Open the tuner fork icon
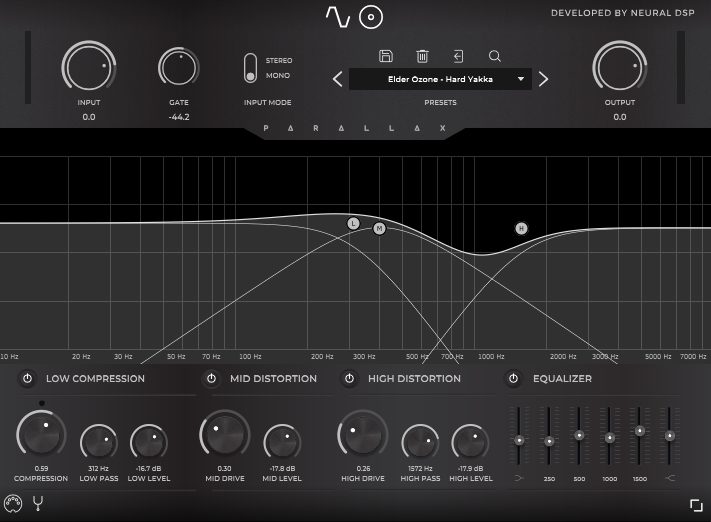The height and width of the screenshot is (522, 711). (x=38, y=503)
